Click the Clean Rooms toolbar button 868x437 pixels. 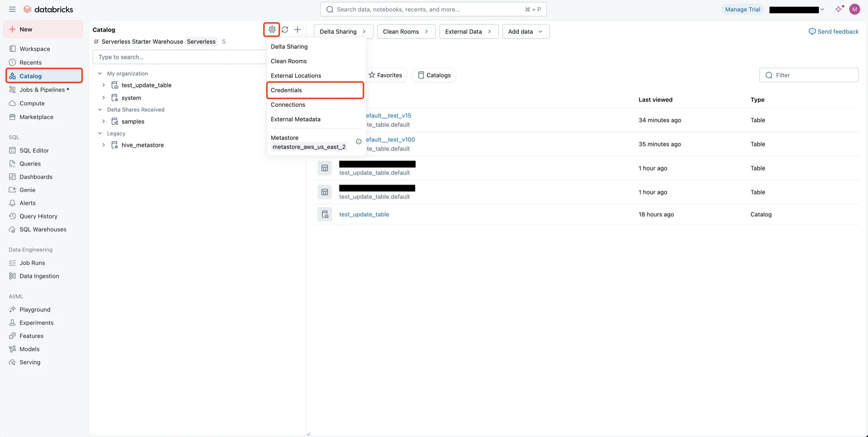(406, 31)
